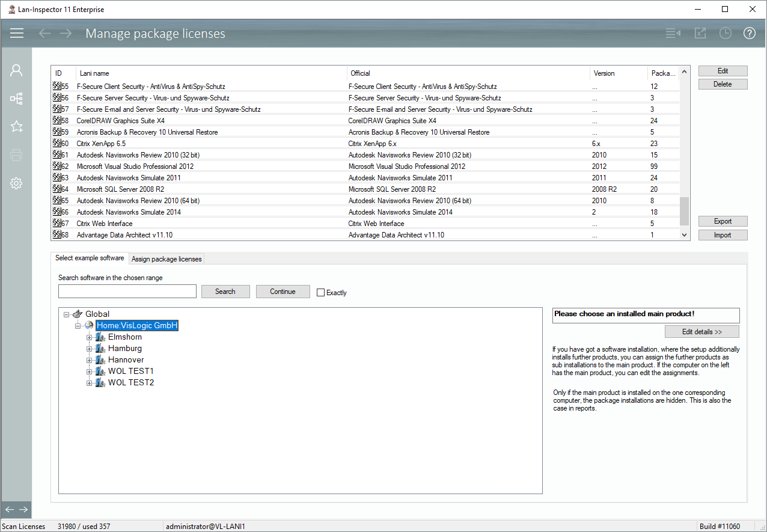Click the user account sidebar icon

click(x=16, y=70)
